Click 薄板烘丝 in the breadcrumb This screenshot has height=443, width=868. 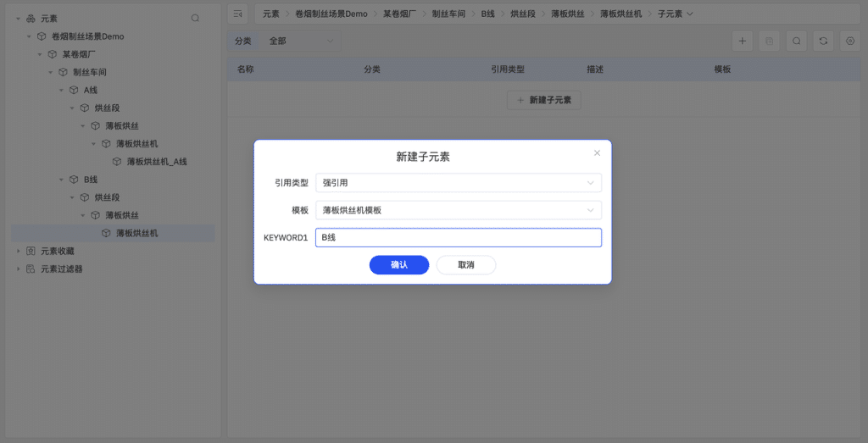[x=567, y=14]
